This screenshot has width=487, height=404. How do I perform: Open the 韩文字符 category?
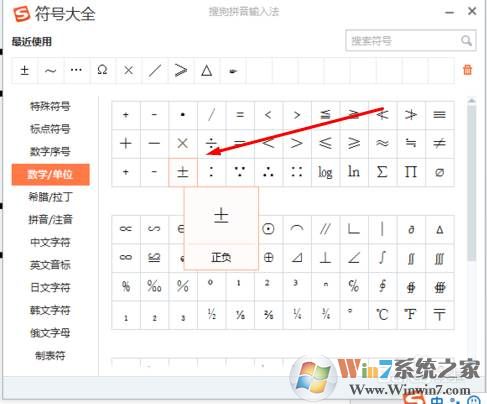point(50,310)
